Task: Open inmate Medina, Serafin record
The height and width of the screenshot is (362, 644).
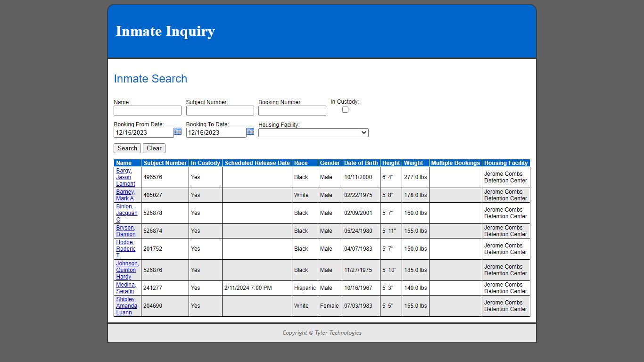Action: (x=126, y=288)
